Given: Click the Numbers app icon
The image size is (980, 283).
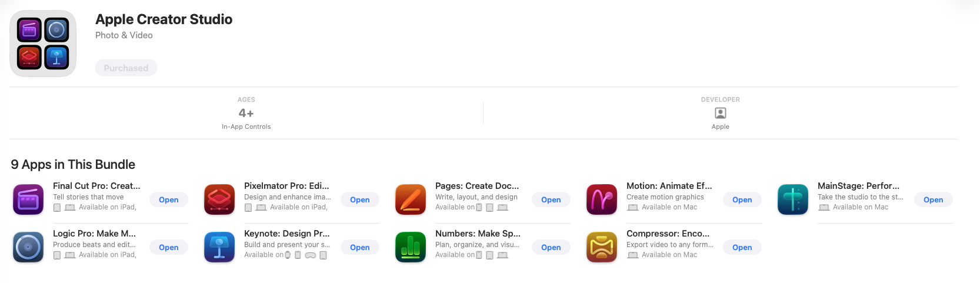Looking at the screenshot, I should [x=411, y=247].
